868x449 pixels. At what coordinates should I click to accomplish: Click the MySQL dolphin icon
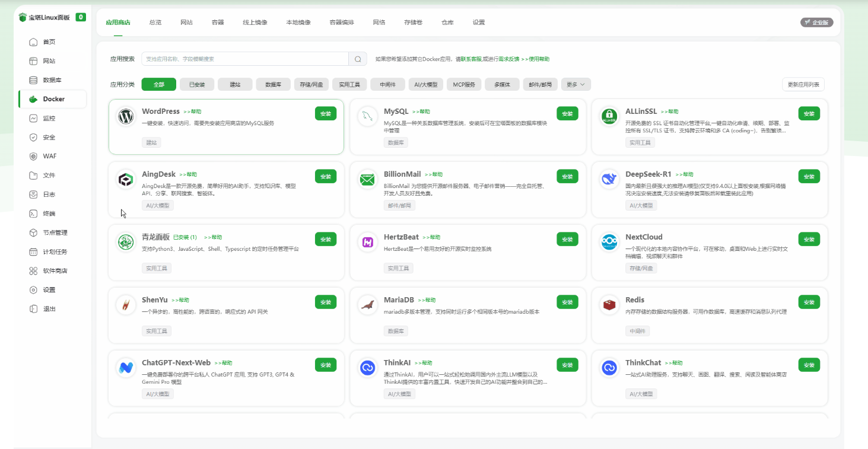367,116
